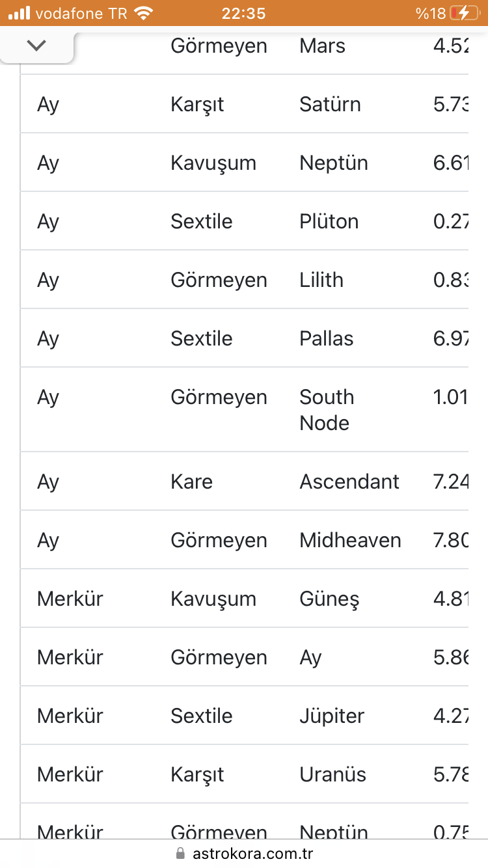The height and width of the screenshot is (868, 488).
Task: Tap the 22:35 clock in status bar
Action: coord(243,13)
